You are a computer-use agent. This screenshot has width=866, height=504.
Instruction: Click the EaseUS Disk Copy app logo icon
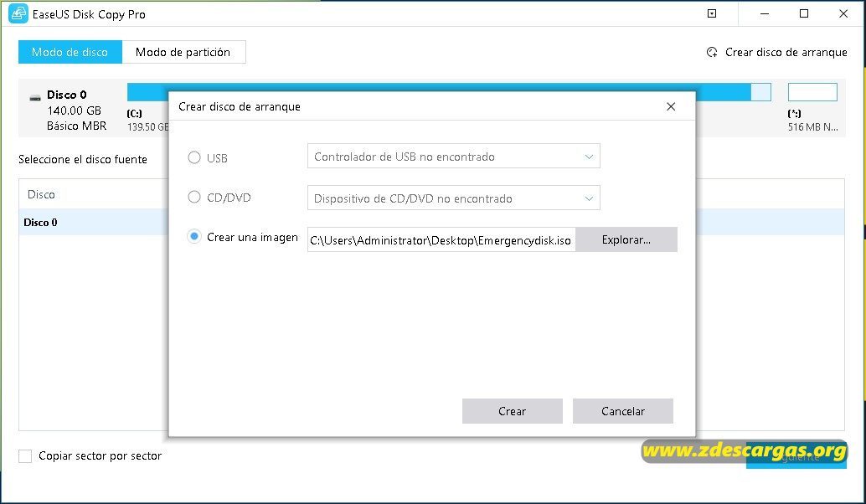[18, 13]
